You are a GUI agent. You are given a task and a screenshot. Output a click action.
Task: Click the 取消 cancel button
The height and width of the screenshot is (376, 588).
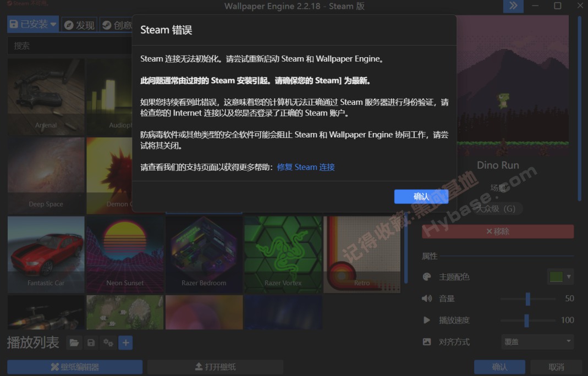tap(556, 367)
